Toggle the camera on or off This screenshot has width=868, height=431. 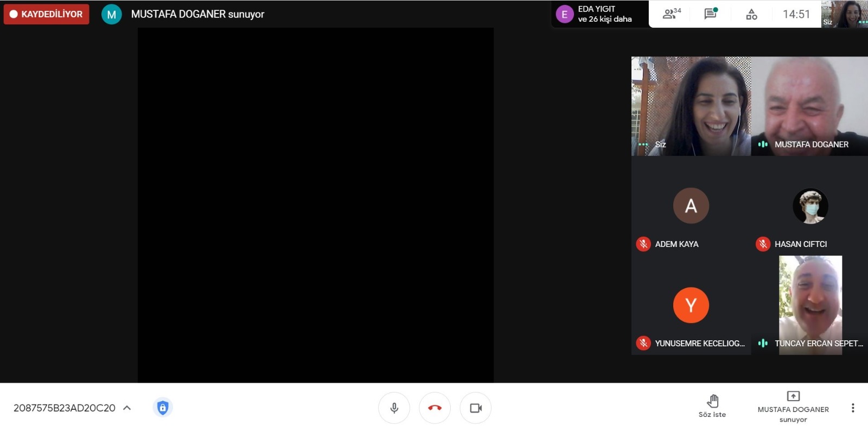click(x=475, y=408)
